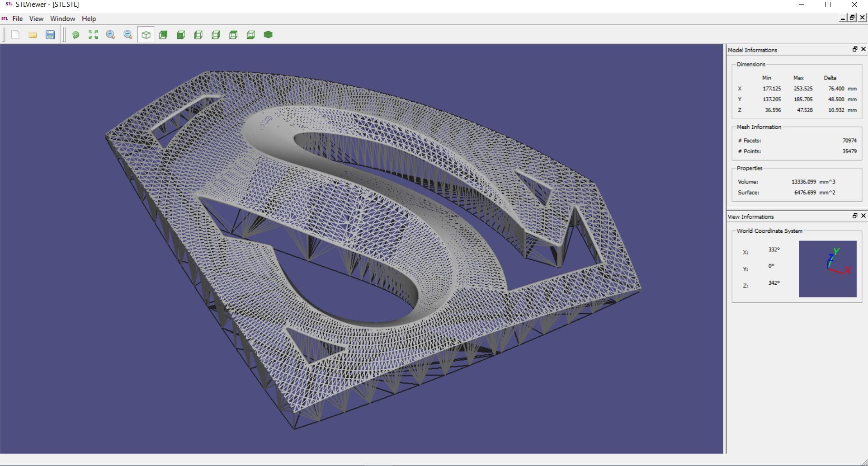Select the X max value 253.525

pyautogui.click(x=803, y=89)
